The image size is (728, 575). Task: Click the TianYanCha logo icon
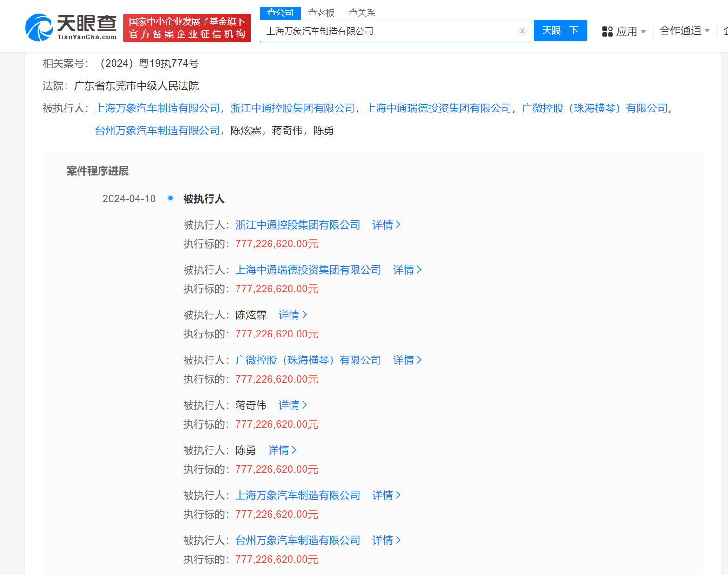click(39, 28)
